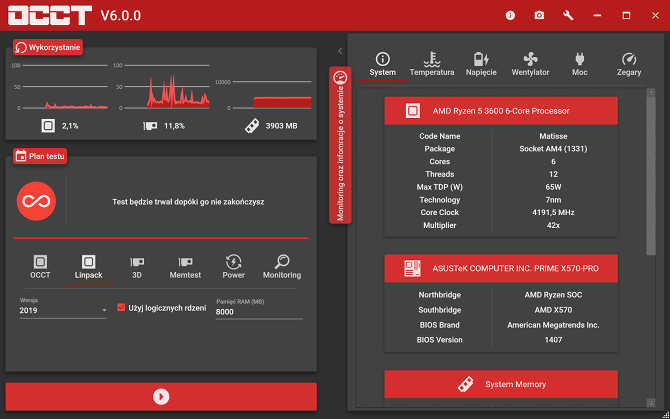Screen dimensions: 670x419
Task: Click the BIOS Version 1407 value
Action: (553, 340)
